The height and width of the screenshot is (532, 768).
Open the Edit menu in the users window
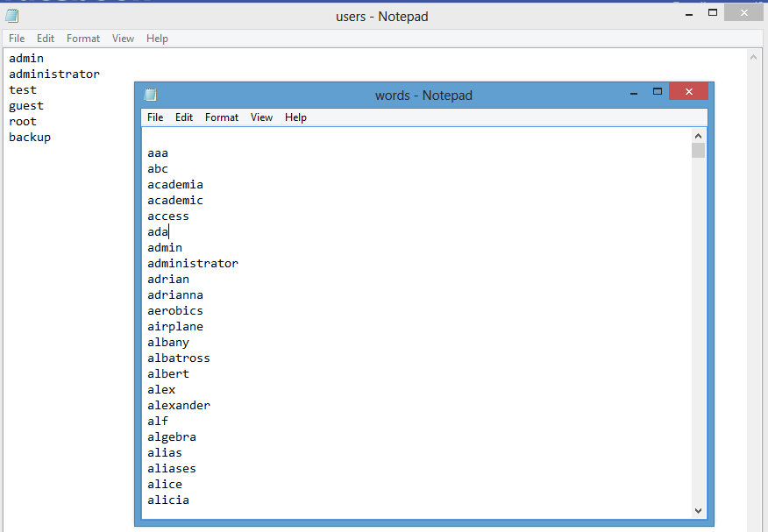[45, 38]
